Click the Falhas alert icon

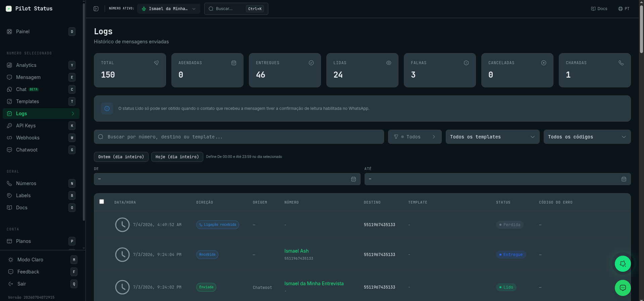tap(466, 63)
